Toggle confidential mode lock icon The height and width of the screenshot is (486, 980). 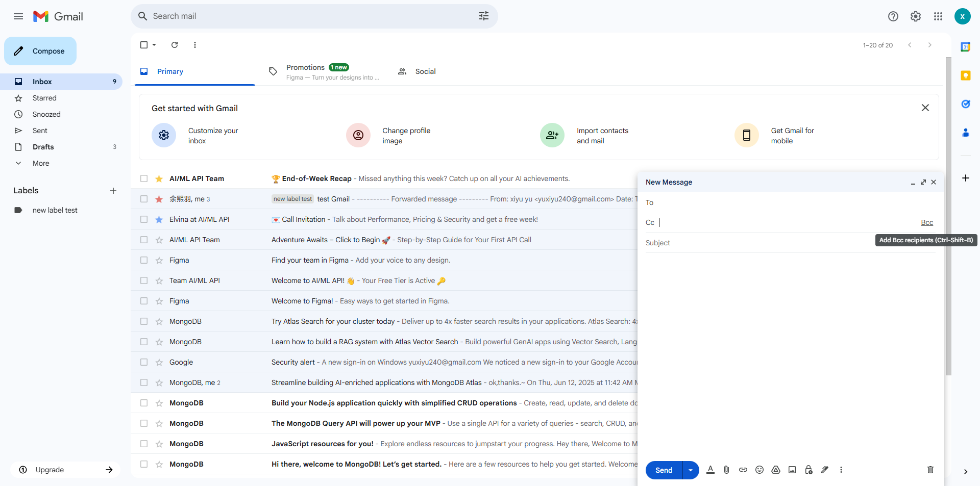point(808,470)
